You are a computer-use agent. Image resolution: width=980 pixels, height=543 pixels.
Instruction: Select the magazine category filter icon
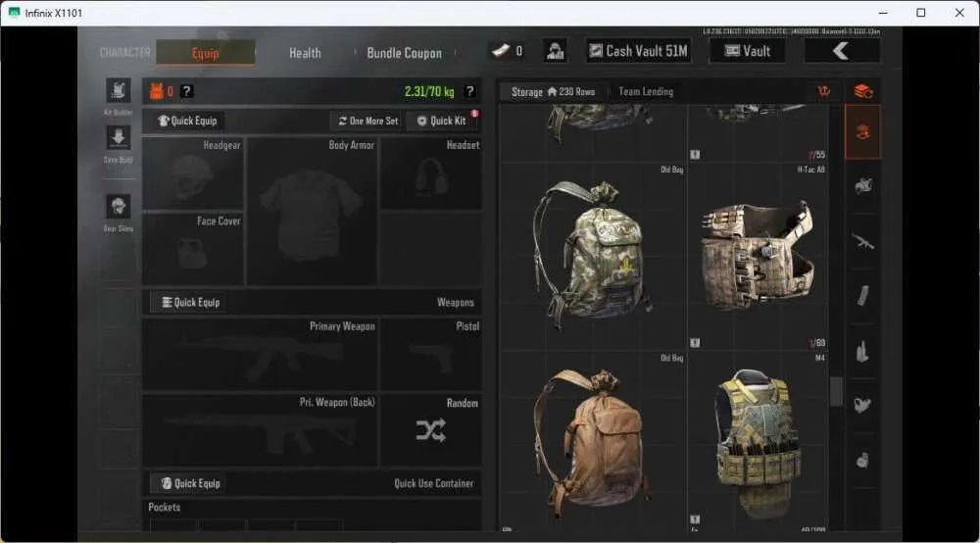pyautogui.click(x=863, y=296)
